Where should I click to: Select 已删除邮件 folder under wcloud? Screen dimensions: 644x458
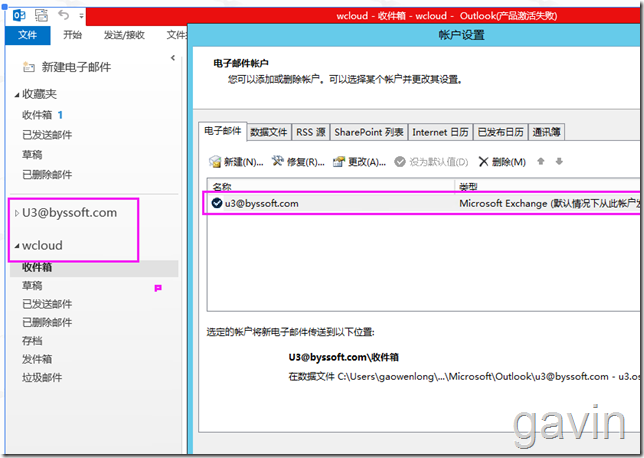(x=47, y=322)
